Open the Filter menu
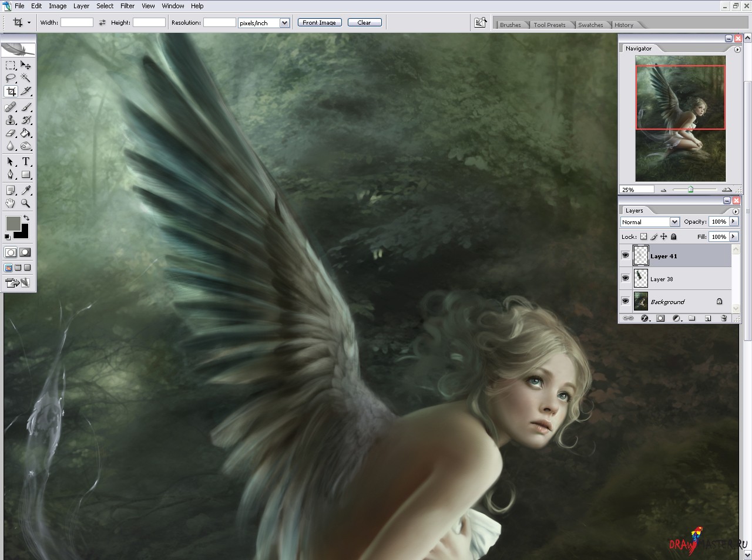This screenshot has height=560, width=752. (127, 6)
